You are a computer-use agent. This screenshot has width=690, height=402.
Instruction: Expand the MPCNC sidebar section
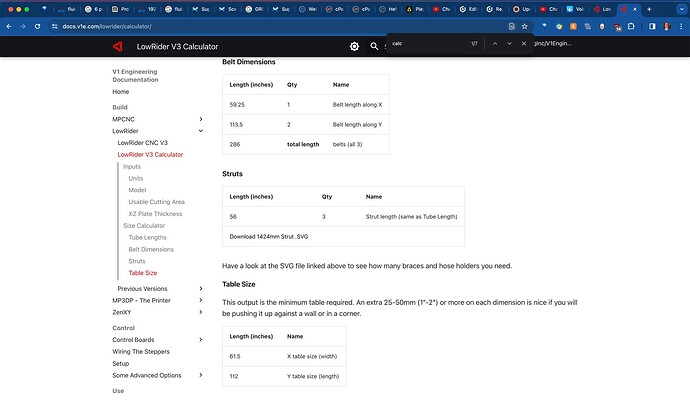coord(201,119)
